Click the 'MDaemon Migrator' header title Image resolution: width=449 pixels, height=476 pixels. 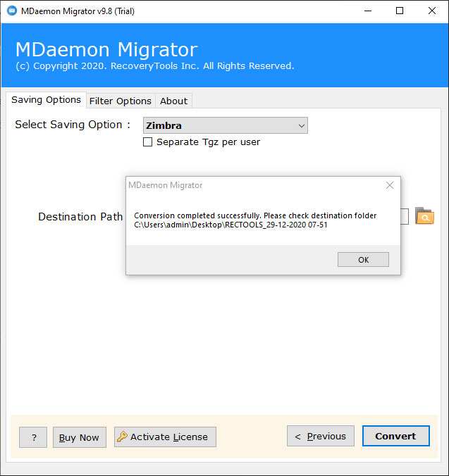click(x=106, y=49)
